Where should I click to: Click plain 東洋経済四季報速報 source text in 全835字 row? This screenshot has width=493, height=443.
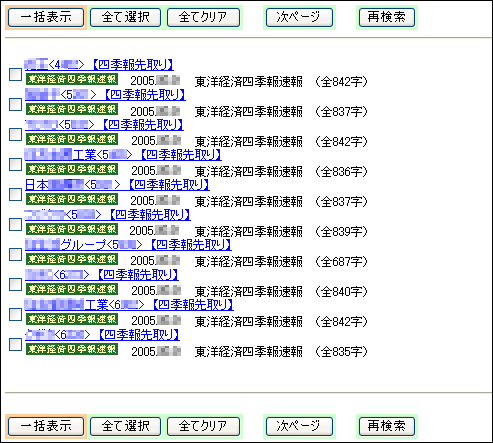(249, 352)
